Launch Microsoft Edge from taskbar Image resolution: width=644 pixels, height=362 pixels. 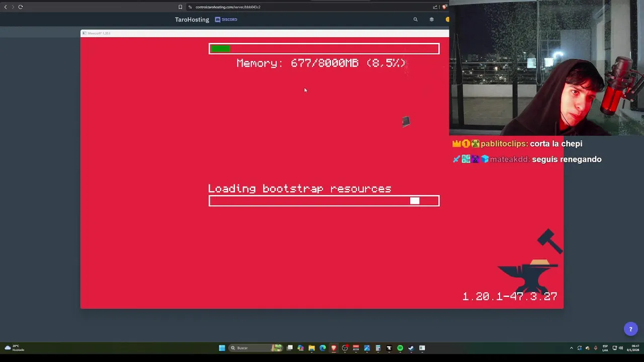click(x=323, y=348)
